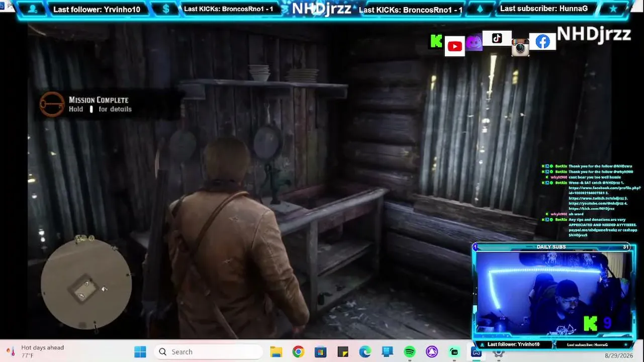Click "Last subscriber: HunnaG" in the top overlay
644x362 pixels.
point(544,9)
